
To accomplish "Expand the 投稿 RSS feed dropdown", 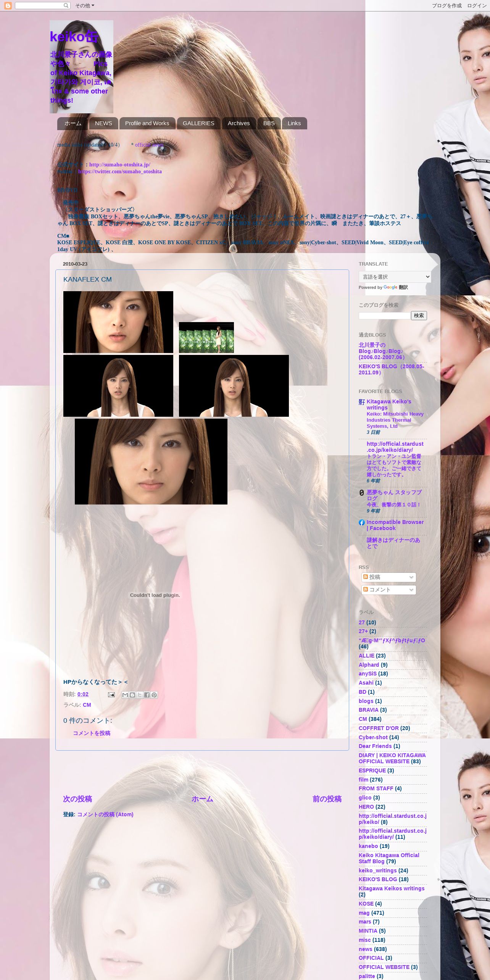I will (x=388, y=577).
